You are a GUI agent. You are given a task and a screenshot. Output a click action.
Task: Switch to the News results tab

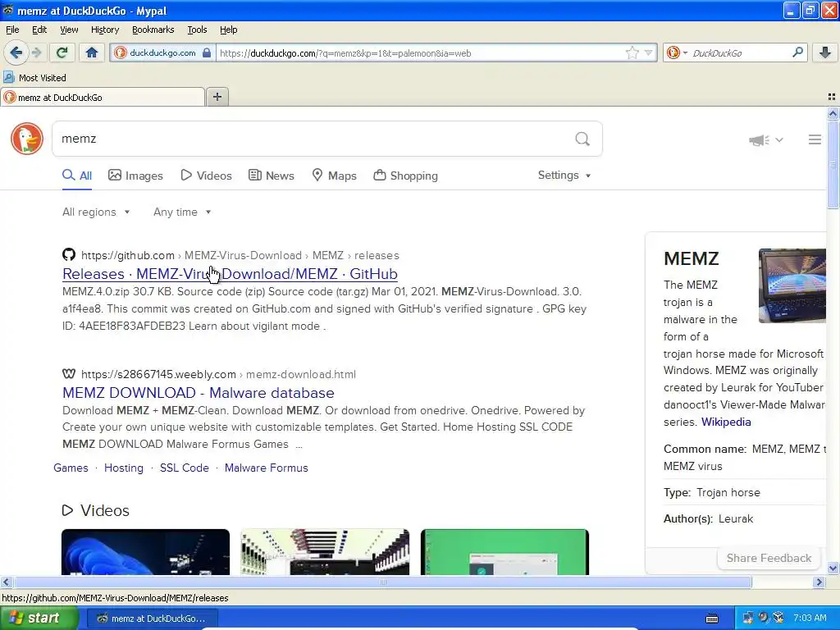click(x=272, y=176)
